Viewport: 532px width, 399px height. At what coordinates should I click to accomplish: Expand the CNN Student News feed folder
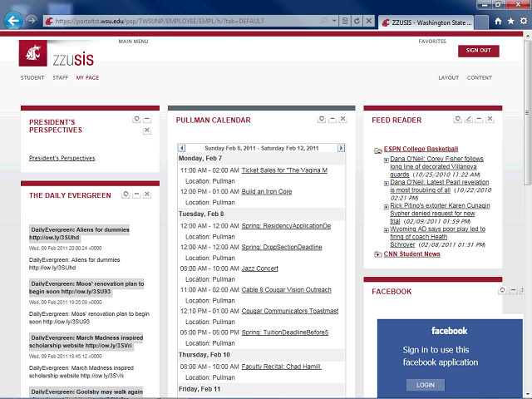tap(377, 254)
